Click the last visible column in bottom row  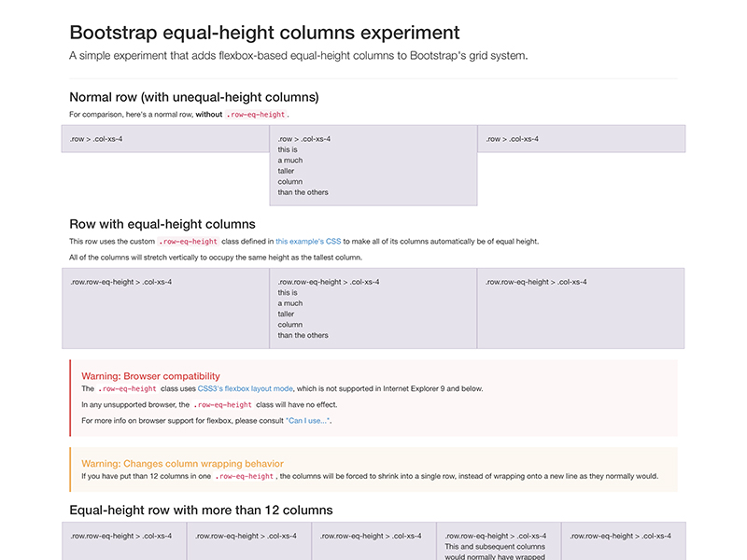point(623,541)
